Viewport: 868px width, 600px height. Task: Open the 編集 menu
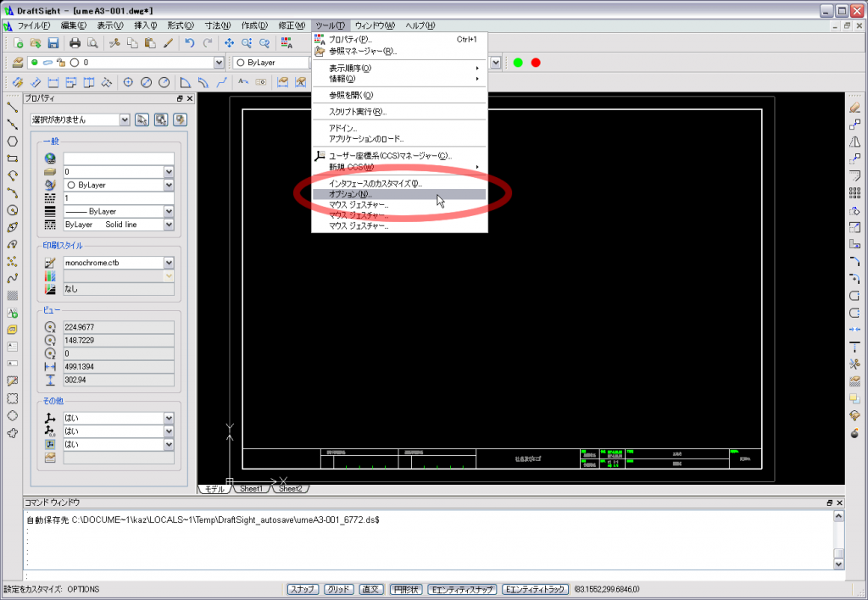click(74, 25)
